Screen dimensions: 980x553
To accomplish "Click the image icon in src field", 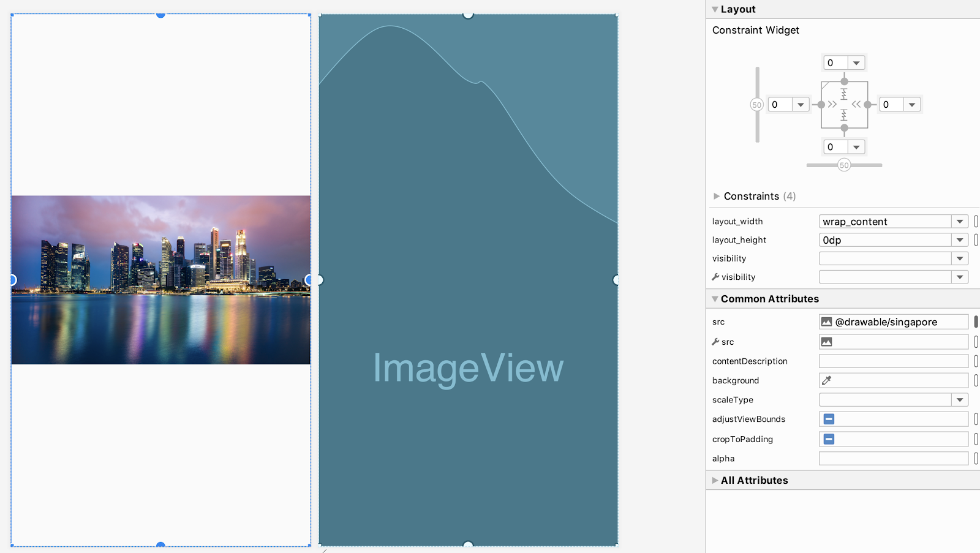I will pos(826,322).
